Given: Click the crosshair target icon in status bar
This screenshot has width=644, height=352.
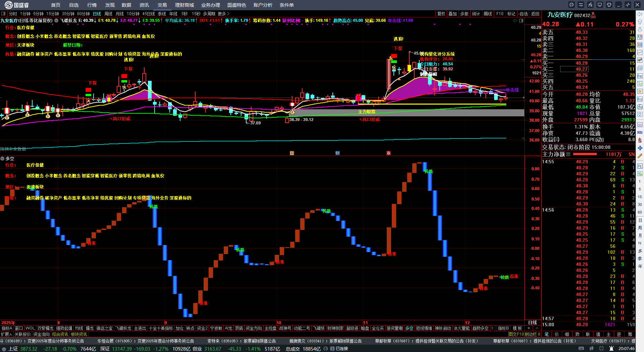Looking at the screenshot, I should (x=602, y=349).
